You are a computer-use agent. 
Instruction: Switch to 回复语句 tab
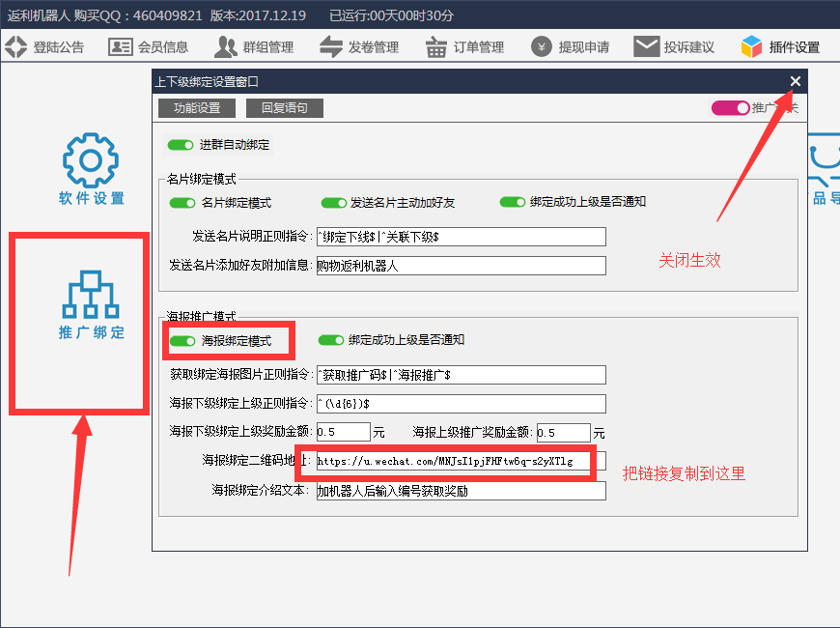coord(284,108)
